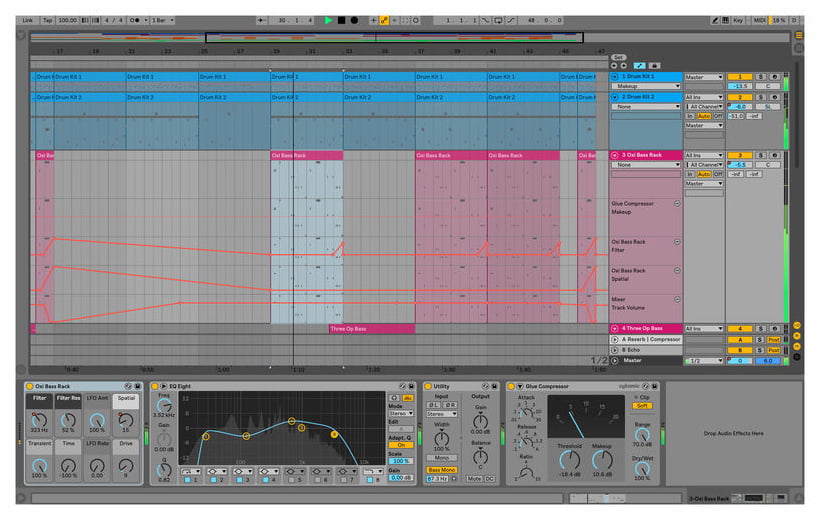820x520 pixels.
Task: Solo the Oxi Bass Rack track
Action: coord(760,155)
